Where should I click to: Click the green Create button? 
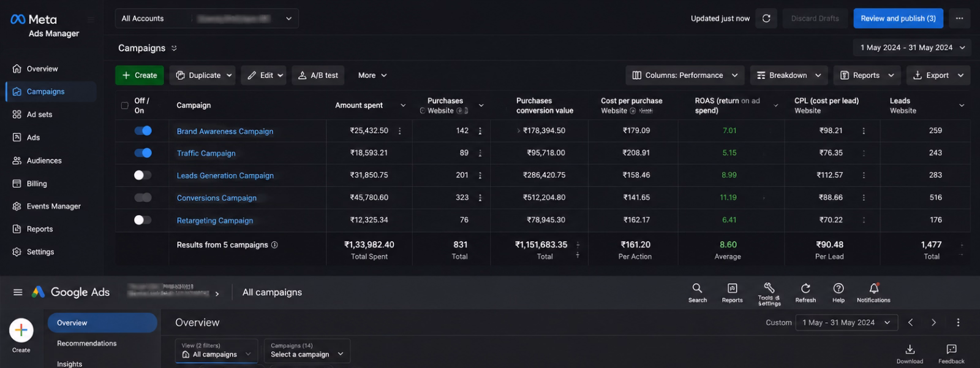pyautogui.click(x=140, y=75)
